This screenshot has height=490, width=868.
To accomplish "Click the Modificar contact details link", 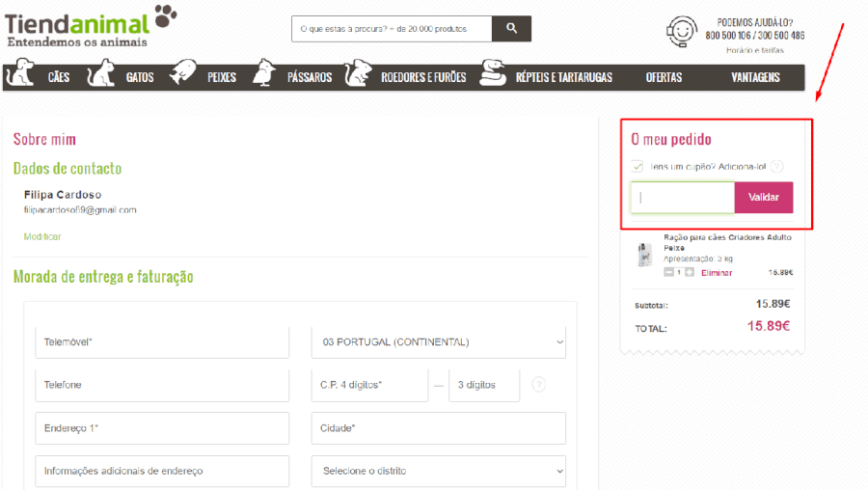I will pyautogui.click(x=42, y=236).
